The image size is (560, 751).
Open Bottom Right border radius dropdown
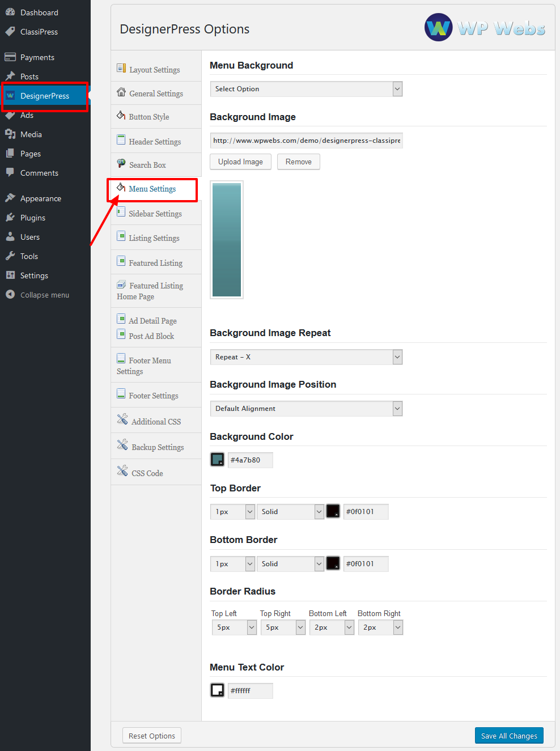(380, 627)
